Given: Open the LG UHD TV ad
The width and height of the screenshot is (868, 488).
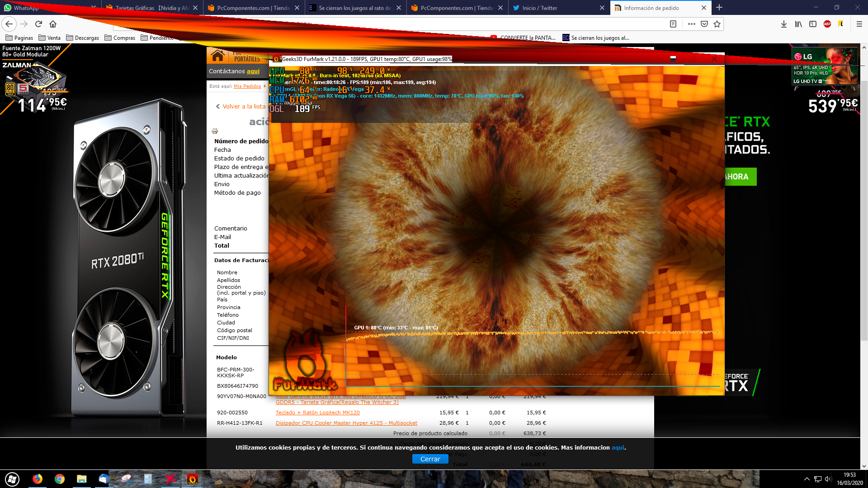Looking at the screenshot, I should pos(824,80).
